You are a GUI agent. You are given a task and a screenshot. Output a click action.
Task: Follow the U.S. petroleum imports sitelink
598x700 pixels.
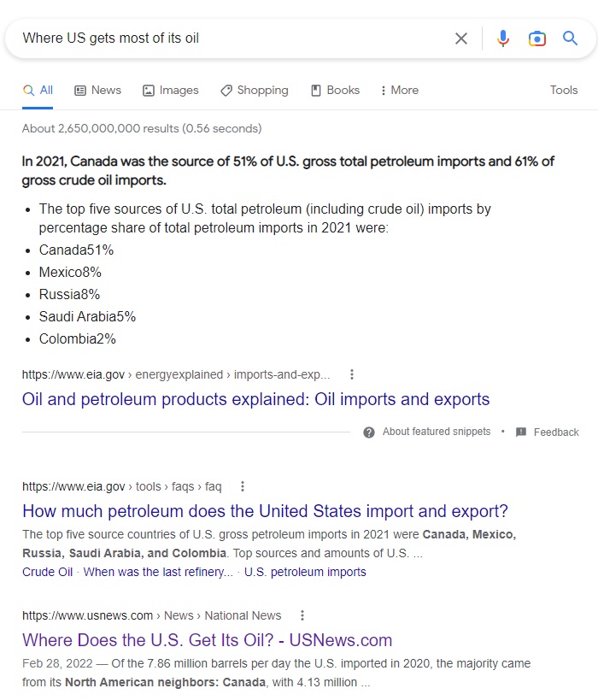[305, 572]
